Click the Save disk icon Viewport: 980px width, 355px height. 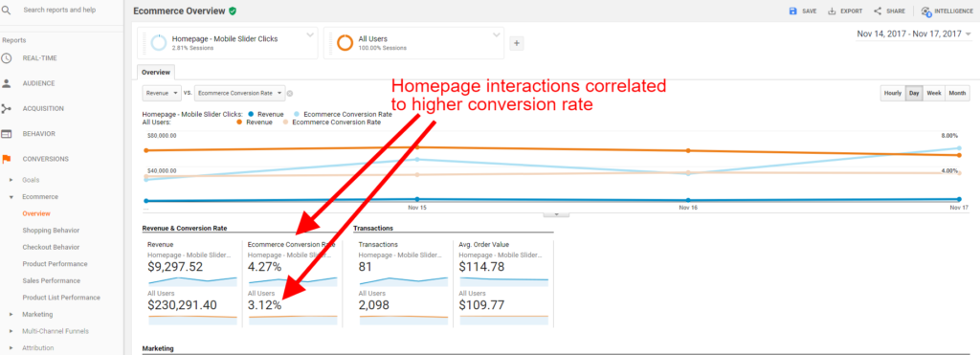(793, 11)
